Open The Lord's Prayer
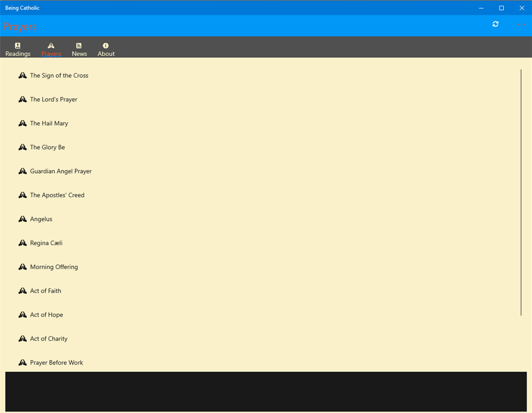The height and width of the screenshot is (413, 532). tap(54, 99)
